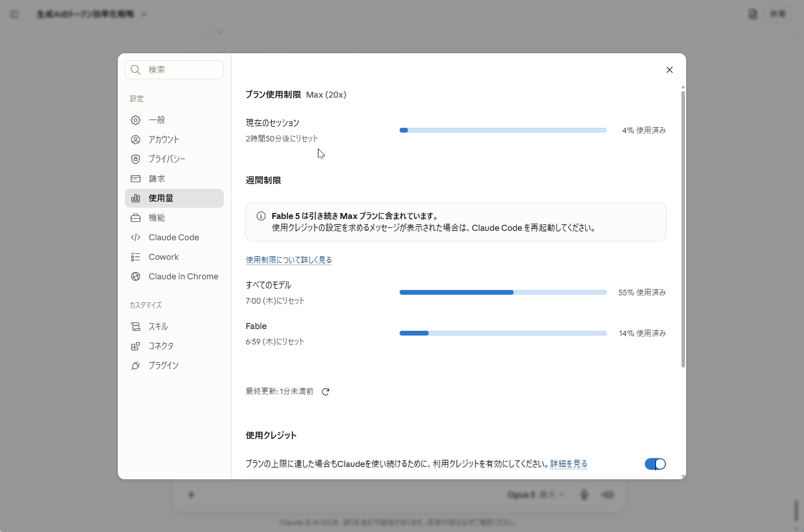Click the 週間制限 heading

coord(263,180)
